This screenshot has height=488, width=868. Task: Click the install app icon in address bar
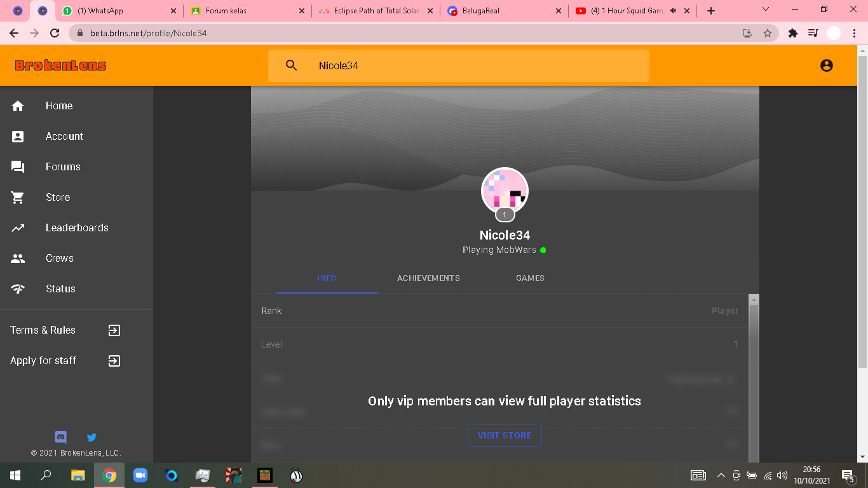(x=747, y=33)
